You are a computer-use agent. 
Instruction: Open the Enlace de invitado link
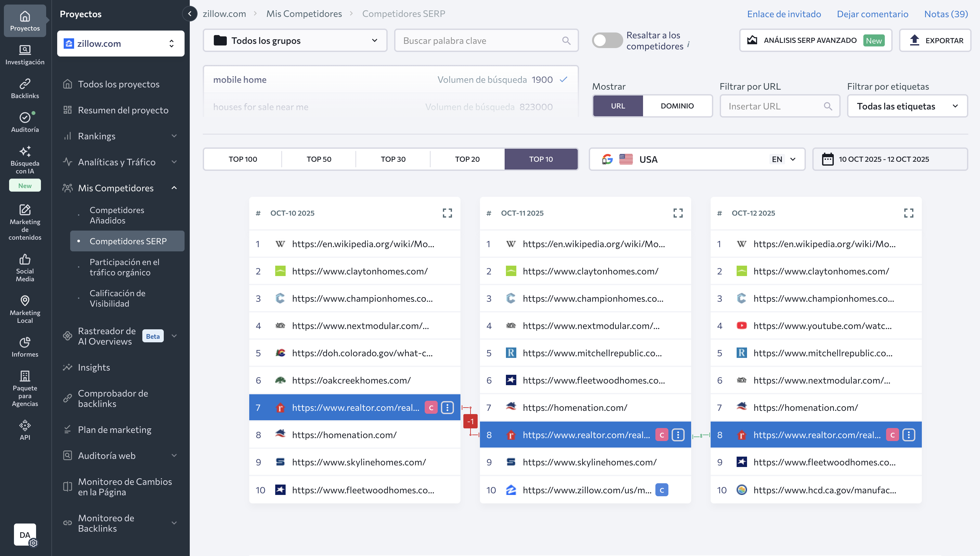click(x=784, y=14)
